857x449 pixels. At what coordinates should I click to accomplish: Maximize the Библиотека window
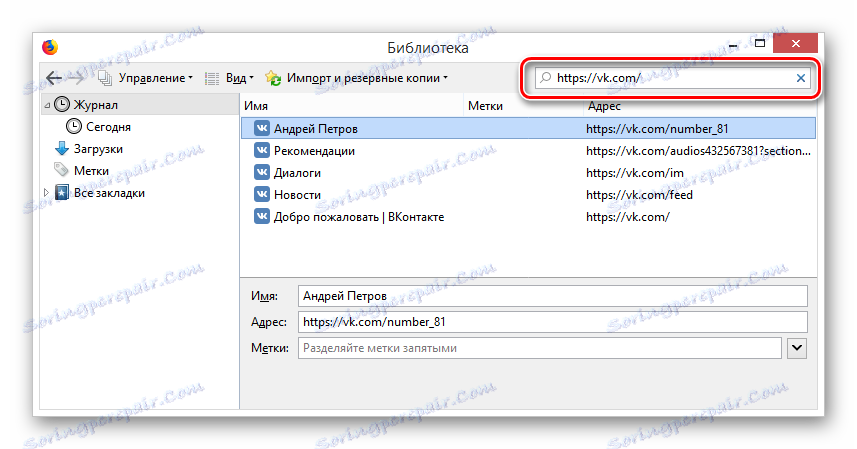760,43
